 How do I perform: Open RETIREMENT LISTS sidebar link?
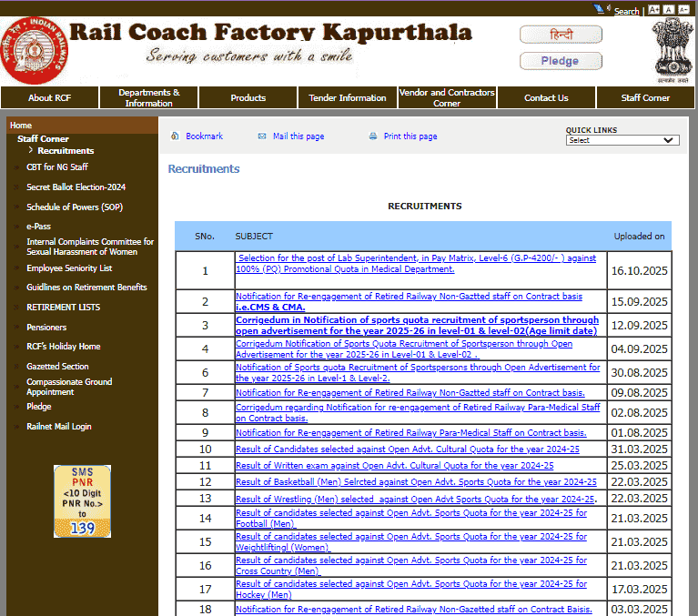[63, 308]
